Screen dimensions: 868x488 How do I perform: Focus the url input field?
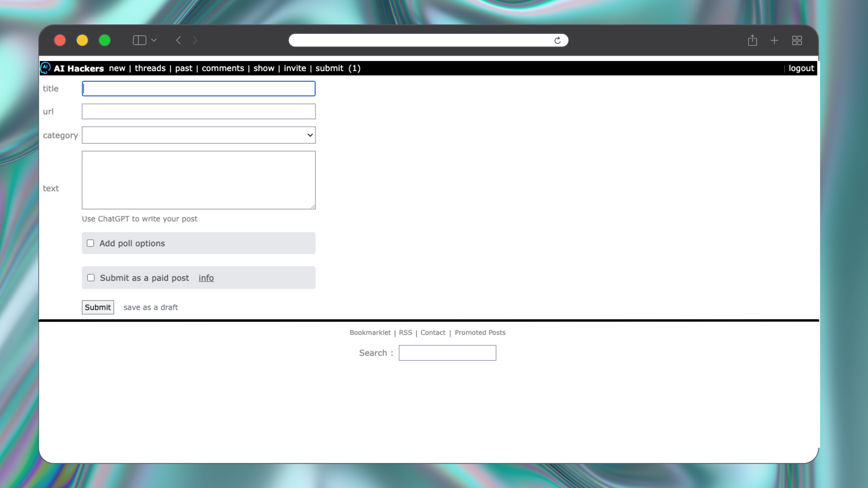pyautogui.click(x=198, y=112)
